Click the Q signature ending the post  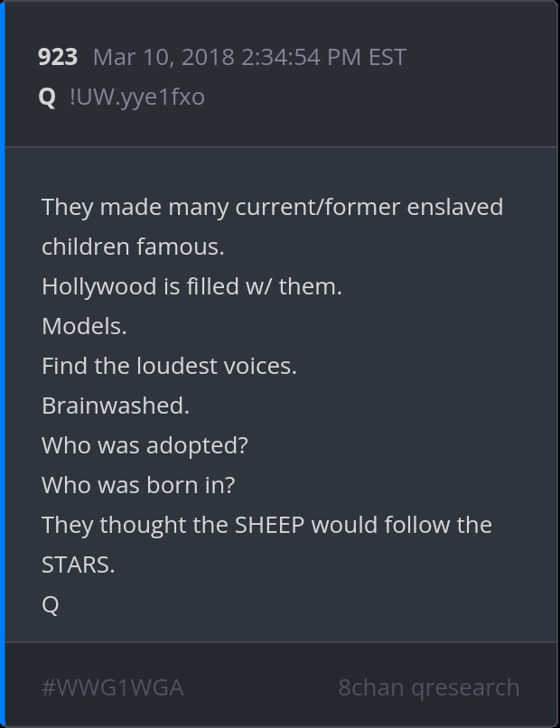pyautogui.click(x=51, y=604)
